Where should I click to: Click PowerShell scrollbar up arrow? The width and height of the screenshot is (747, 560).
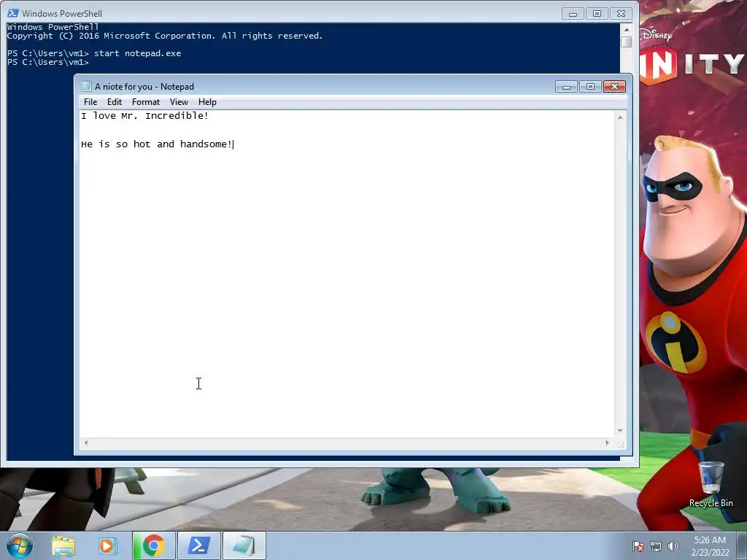[627, 29]
